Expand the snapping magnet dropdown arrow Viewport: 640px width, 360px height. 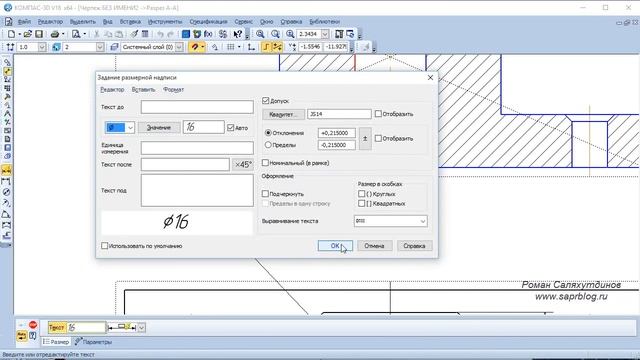202,47
